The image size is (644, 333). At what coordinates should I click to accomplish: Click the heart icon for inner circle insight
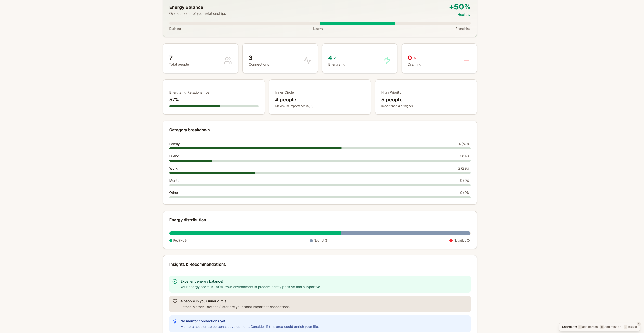pos(175,301)
